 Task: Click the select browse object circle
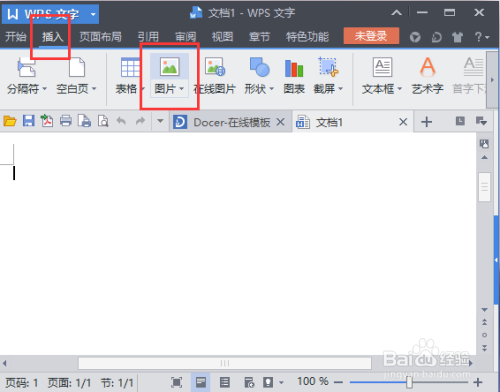[x=484, y=335]
